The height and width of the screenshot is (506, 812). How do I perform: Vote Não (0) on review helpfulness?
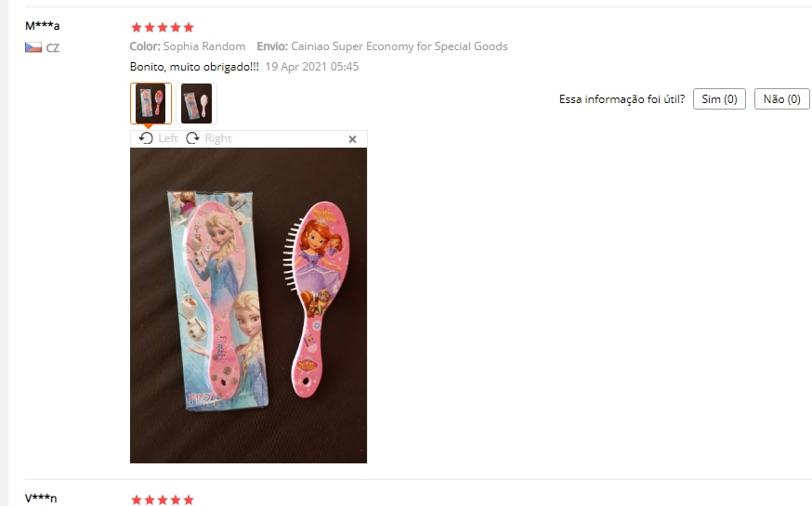782,98
